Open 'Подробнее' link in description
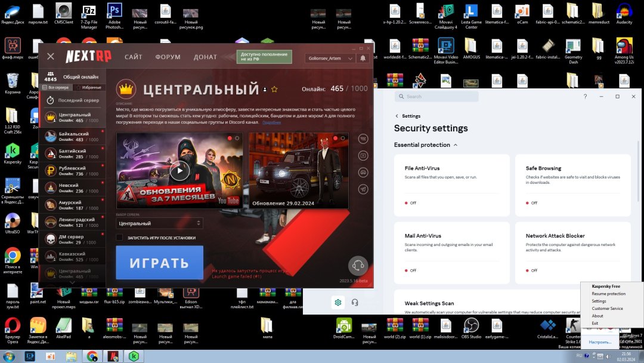Screen dimensions: 644x363 271,122
